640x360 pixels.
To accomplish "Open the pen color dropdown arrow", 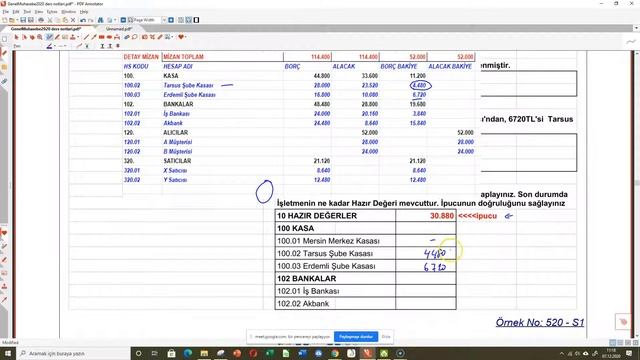I will 55,46.
